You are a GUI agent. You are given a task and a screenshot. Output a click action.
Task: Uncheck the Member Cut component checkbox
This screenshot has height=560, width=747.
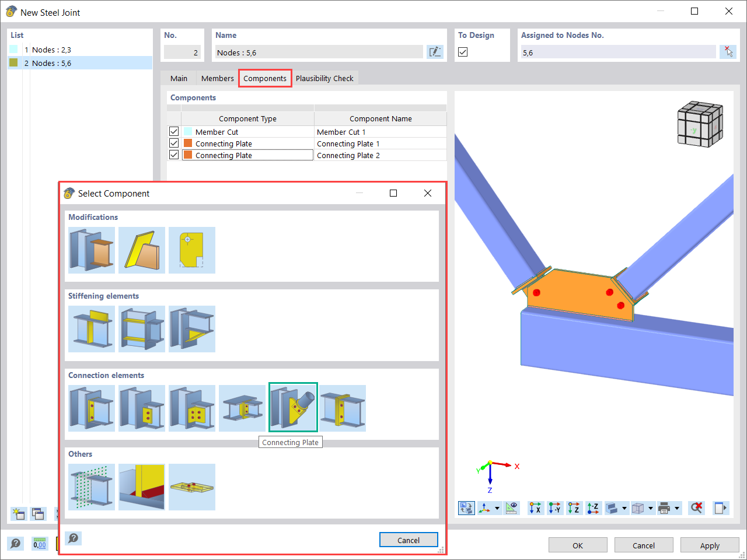[174, 131]
